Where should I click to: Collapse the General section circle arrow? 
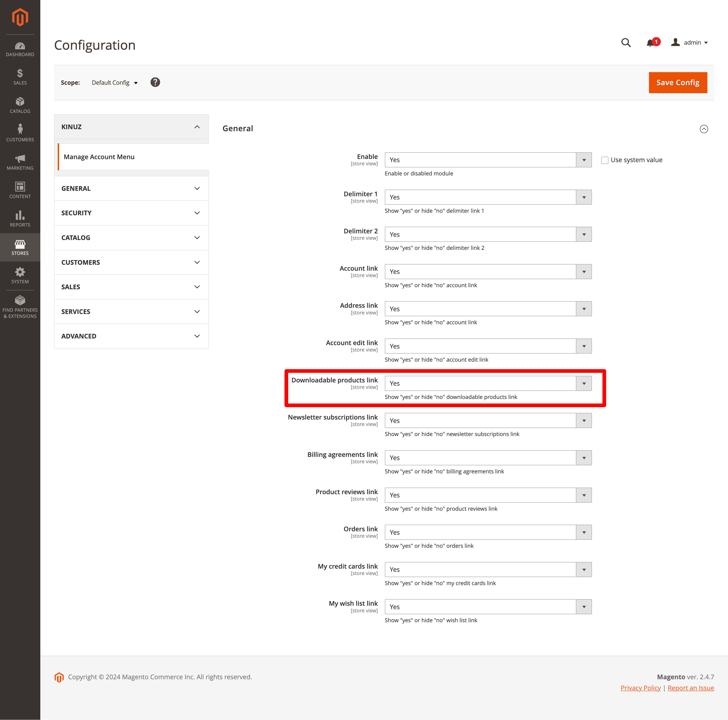tap(703, 129)
